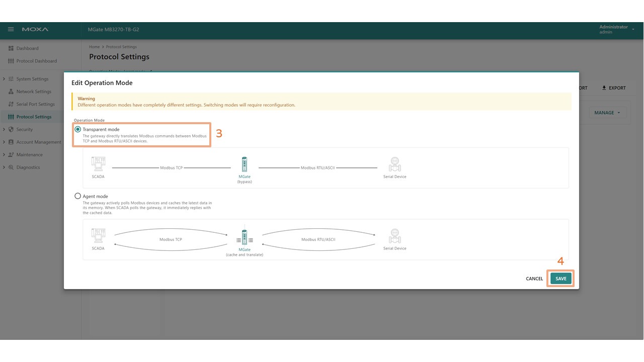Image resolution: width=644 pixels, height=362 pixels.
Task: Click the Serial Port Settings icon
Action: click(11, 104)
